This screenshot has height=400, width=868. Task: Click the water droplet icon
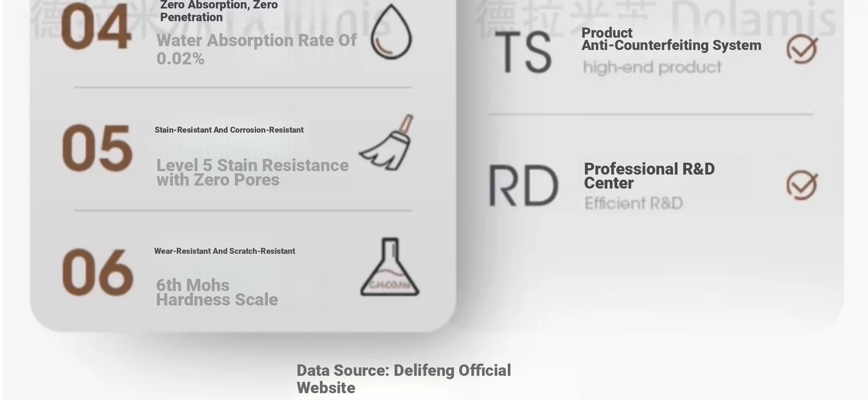(x=391, y=31)
